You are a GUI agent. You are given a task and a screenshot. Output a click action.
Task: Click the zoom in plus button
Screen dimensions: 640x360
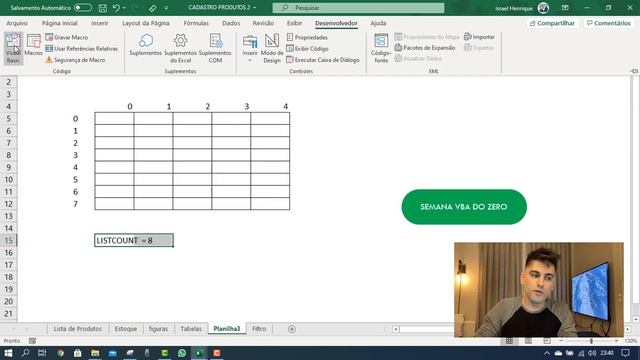[616, 341]
